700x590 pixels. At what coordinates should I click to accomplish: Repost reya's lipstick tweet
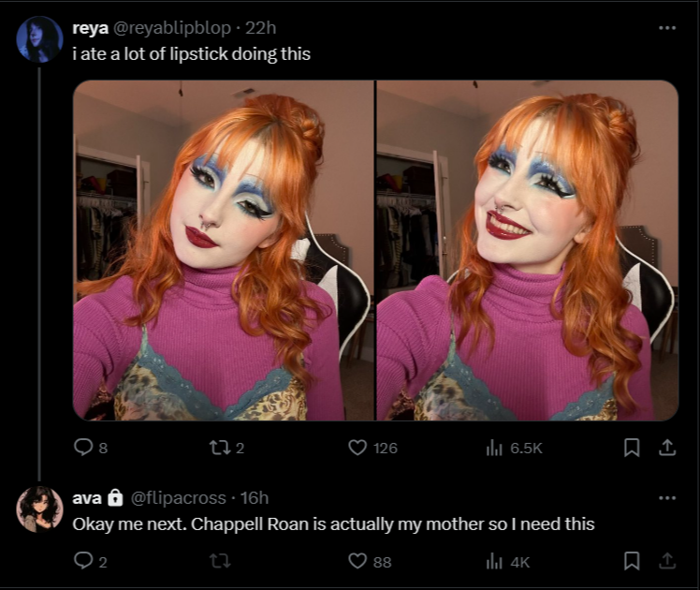226,447
